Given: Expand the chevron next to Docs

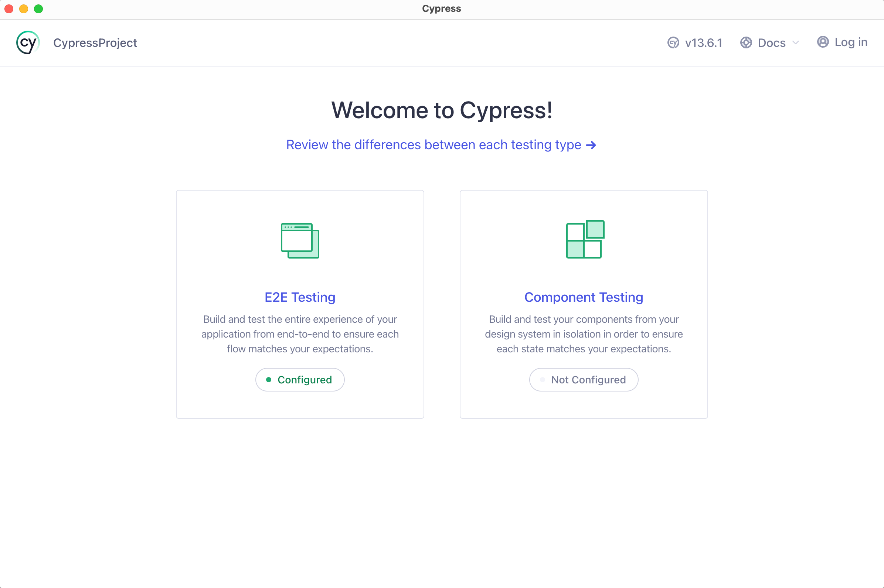Looking at the screenshot, I should [x=795, y=42].
